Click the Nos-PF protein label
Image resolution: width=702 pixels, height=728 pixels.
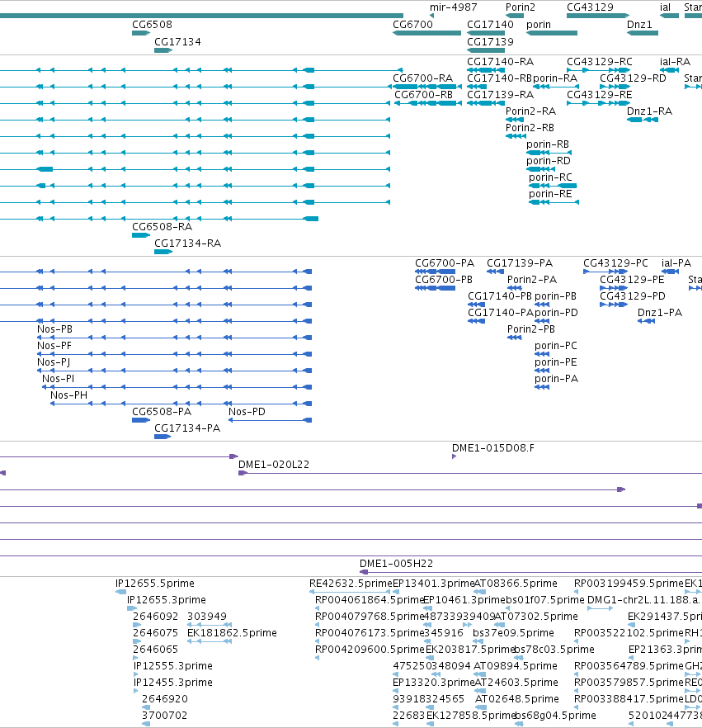point(54,346)
